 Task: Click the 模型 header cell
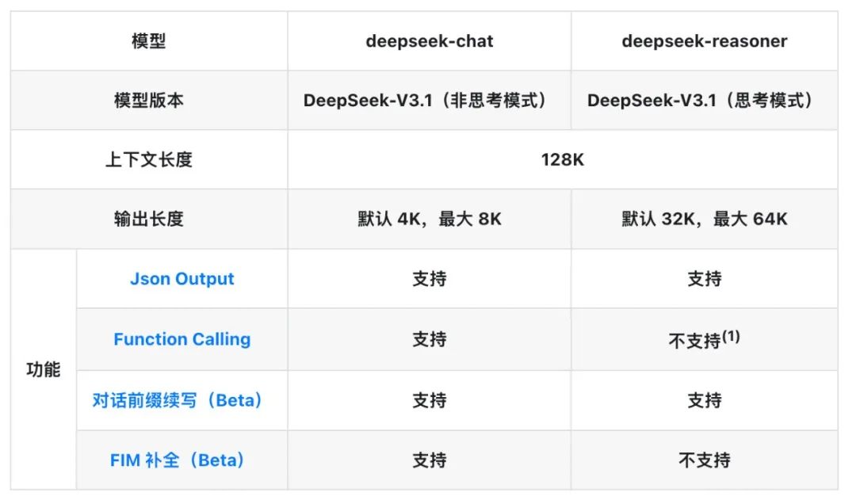click(x=148, y=41)
